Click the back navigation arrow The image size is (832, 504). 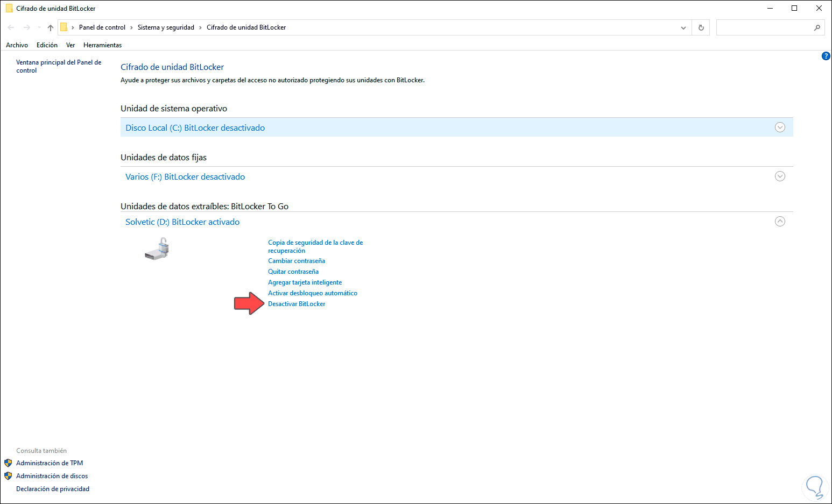tap(11, 27)
